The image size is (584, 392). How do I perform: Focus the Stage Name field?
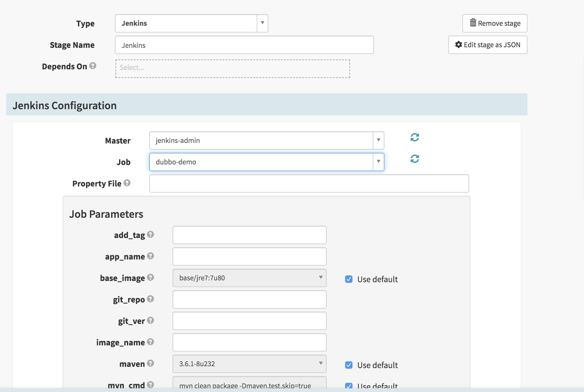(244, 45)
